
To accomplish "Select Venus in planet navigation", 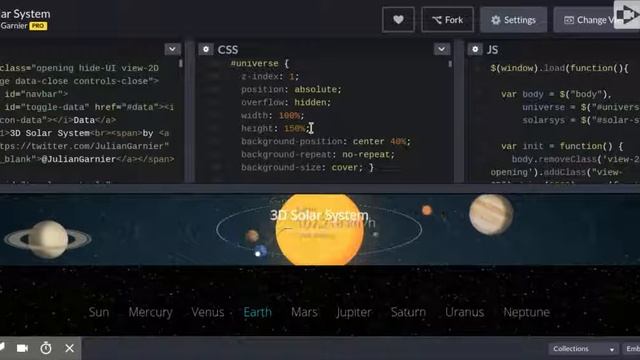I will (x=208, y=312).
